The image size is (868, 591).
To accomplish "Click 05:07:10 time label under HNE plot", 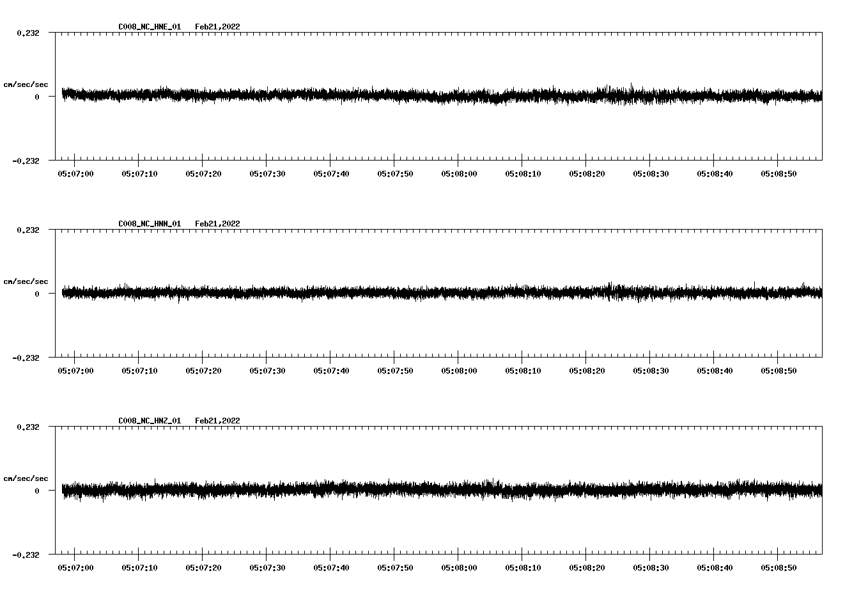I will click(139, 174).
